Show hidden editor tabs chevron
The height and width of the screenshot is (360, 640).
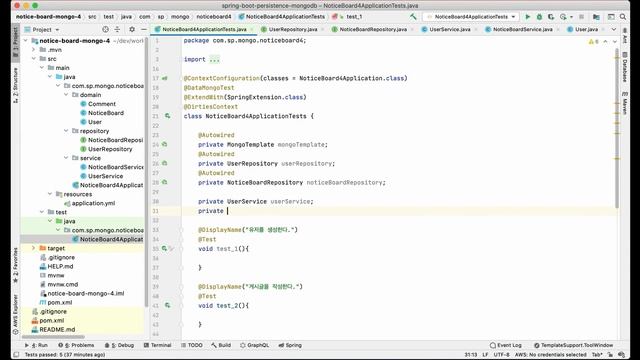pos(613,29)
